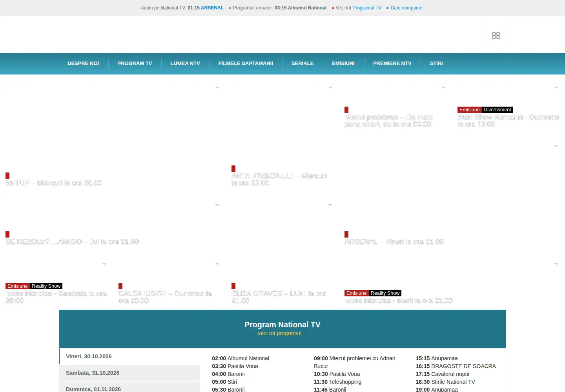Click Emisiune tag on Iubire interzisa Sambata card
565x392 pixels.
(18, 286)
